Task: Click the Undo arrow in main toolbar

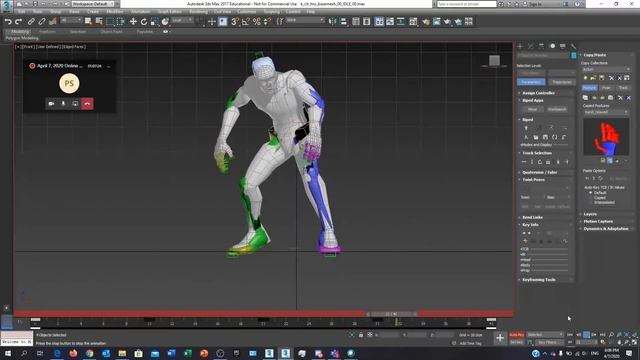Action: tap(8, 22)
